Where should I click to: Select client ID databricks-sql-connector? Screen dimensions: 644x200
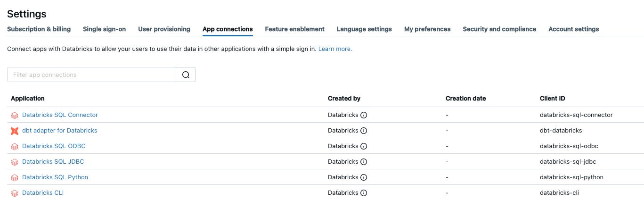[x=576, y=115]
